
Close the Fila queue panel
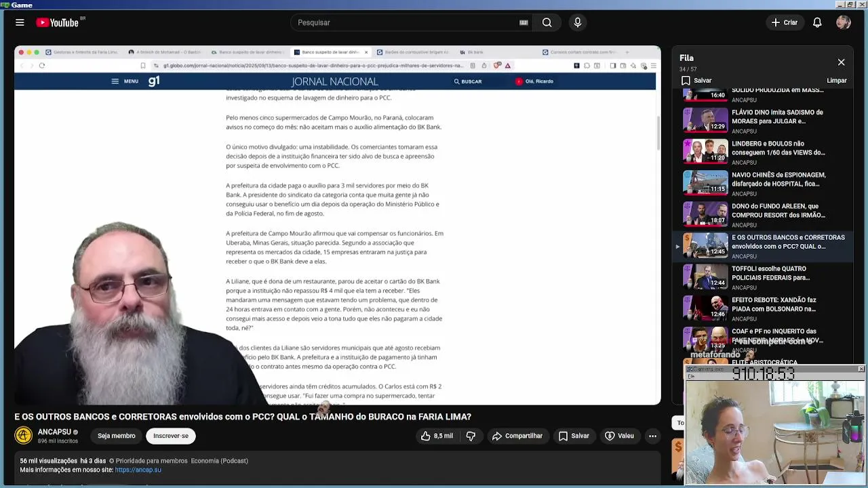[841, 62]
